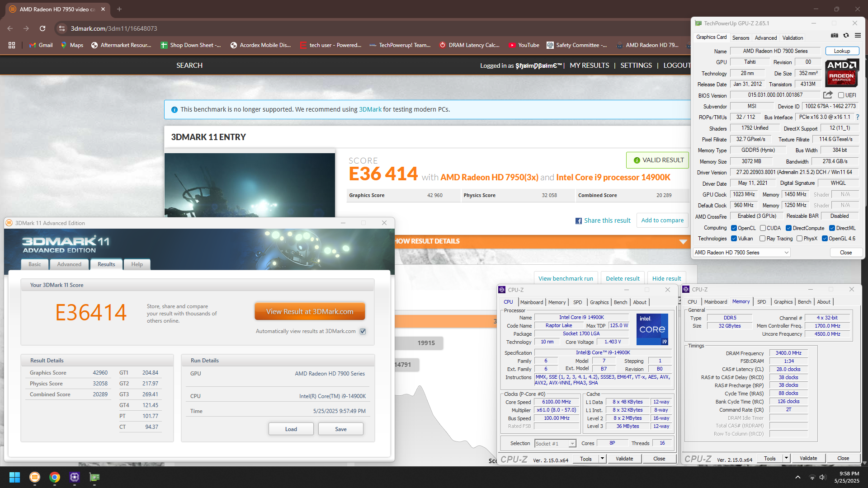This screenshot has height=488, width=868.
Task: Click the GPU-Z refresh icon
Action: pyautogui.click(x=846, y=35)
